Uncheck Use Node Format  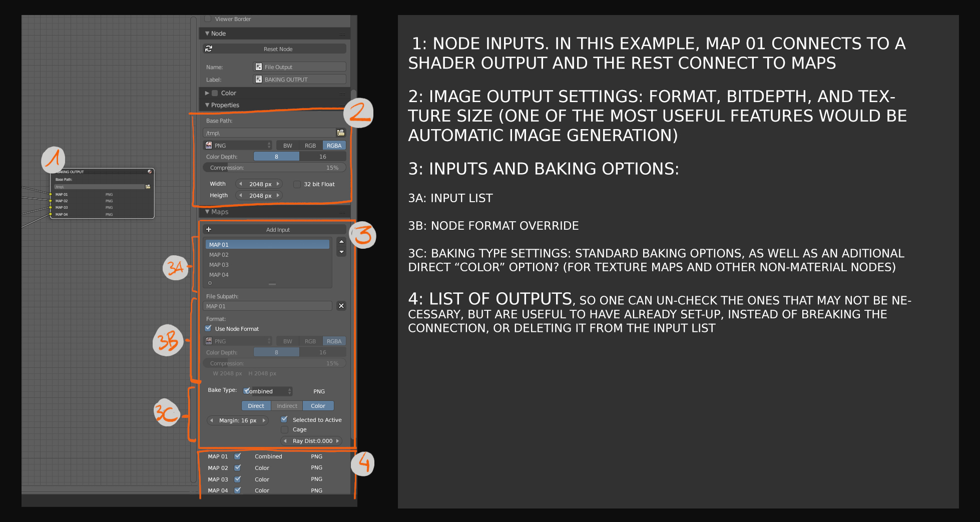(x=208, y=328)
